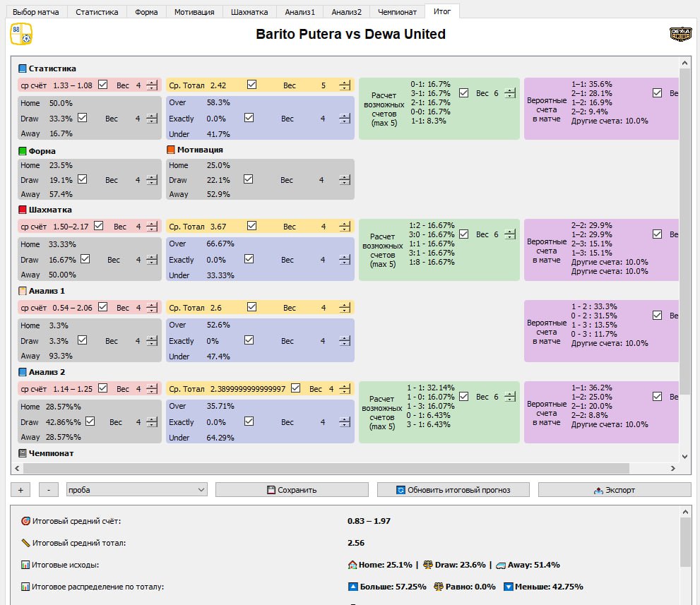This screenshot has height=605, width=700.
Task: Adjust weight stepper for Шахматка Расчет возможных счетов
Action: 510,234
